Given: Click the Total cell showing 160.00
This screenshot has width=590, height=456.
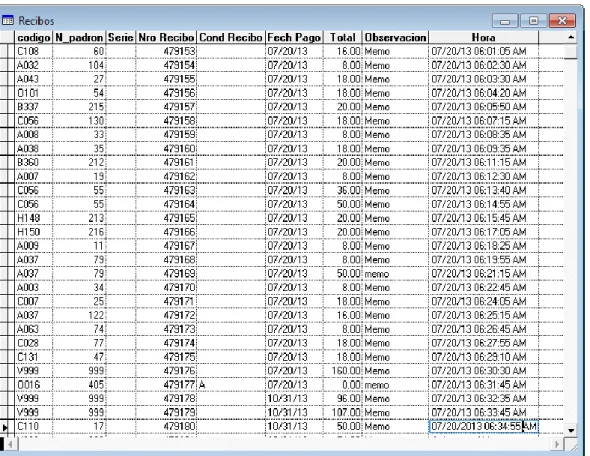Looking at the screenshot, I should coord(342,371).
